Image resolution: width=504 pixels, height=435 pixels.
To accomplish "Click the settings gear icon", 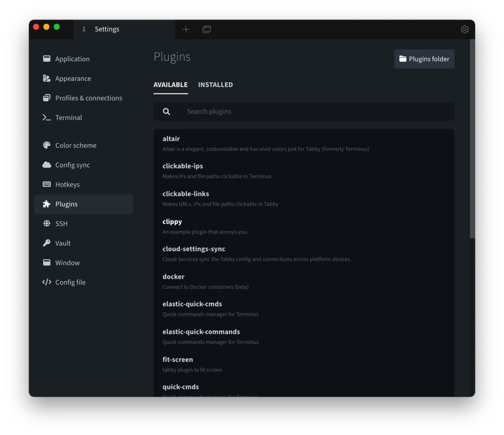I will (x=465, y=29).
